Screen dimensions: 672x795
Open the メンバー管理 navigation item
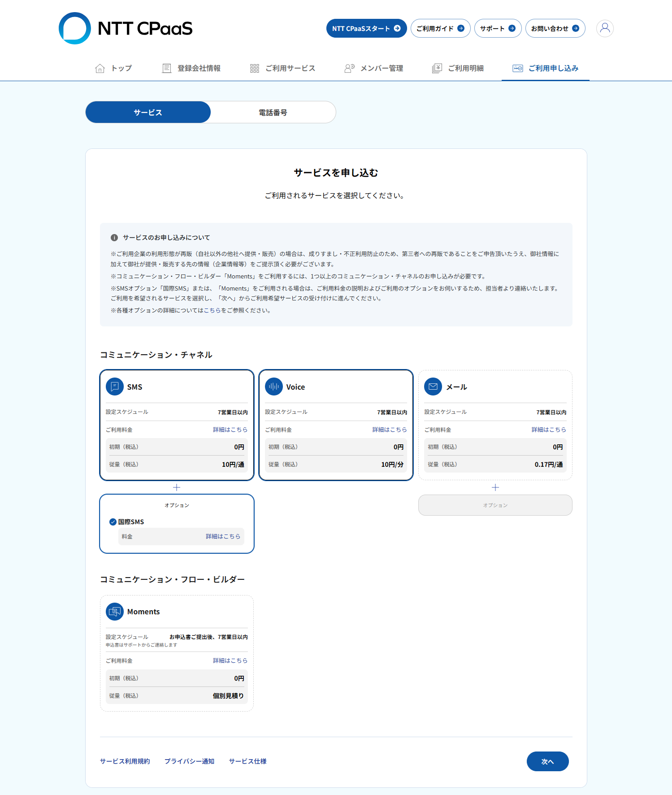point(374,68)
